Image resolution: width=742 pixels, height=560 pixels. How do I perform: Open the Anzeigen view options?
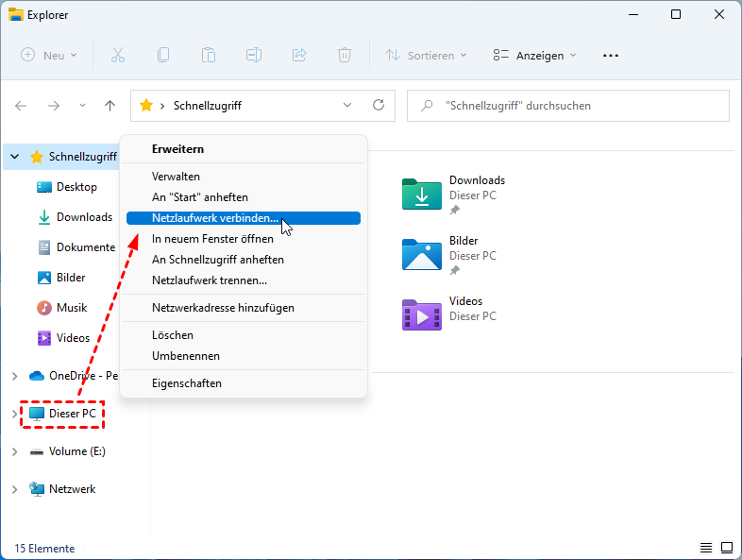point(534,56)
